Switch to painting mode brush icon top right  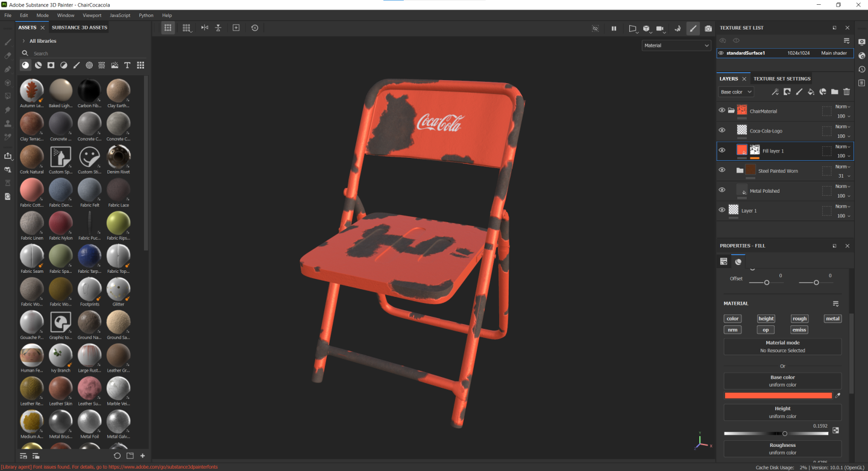pos(693,28)
